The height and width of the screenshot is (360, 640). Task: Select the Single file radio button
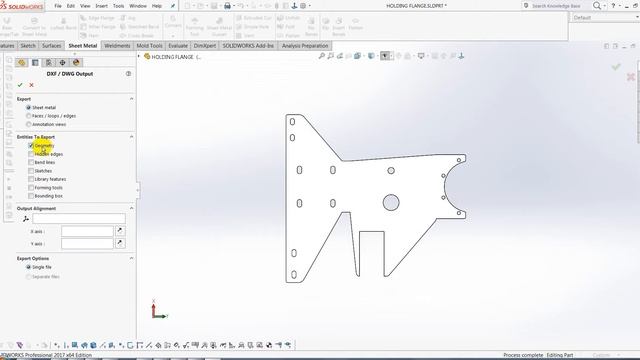coord(29,267)
